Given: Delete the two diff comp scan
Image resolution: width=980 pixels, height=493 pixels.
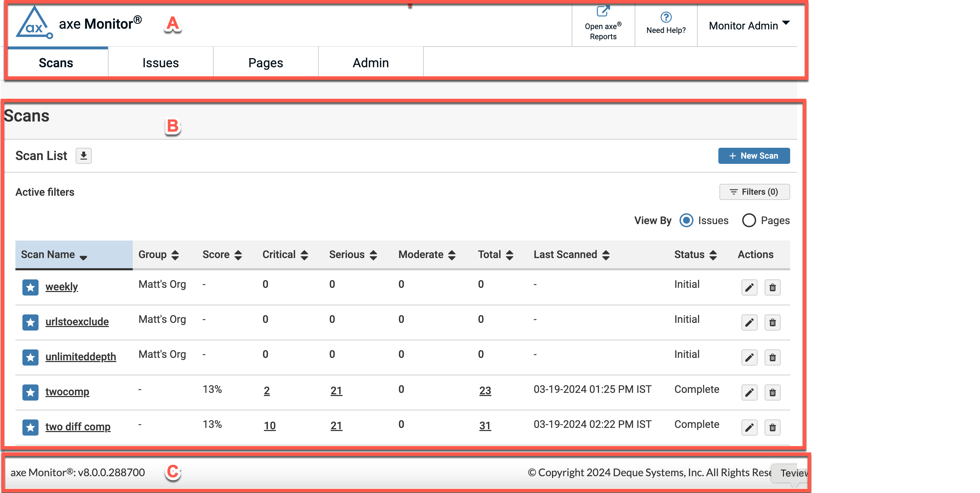Looking at the screenshot, I should 772,428.
